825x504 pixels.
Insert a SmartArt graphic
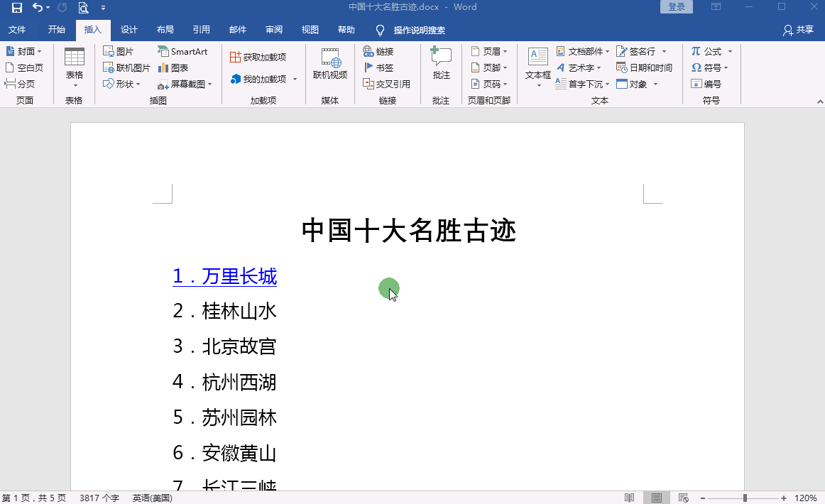(x=182, y=52)
